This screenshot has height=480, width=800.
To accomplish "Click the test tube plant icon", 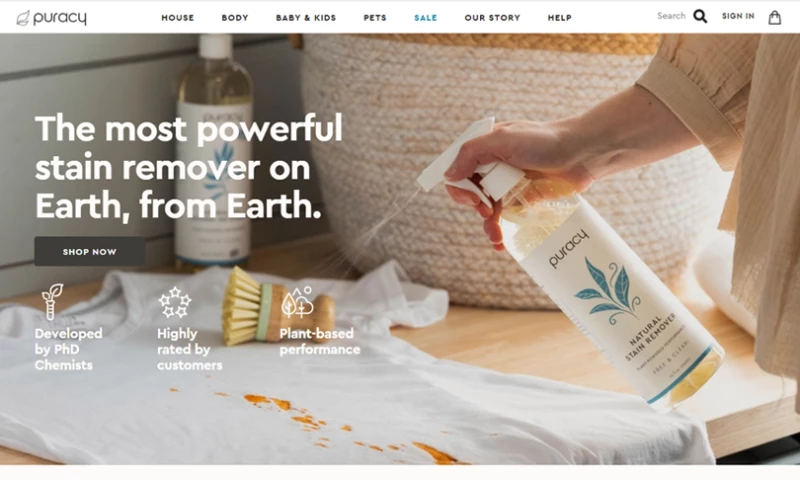I will [x=53, y=301].
